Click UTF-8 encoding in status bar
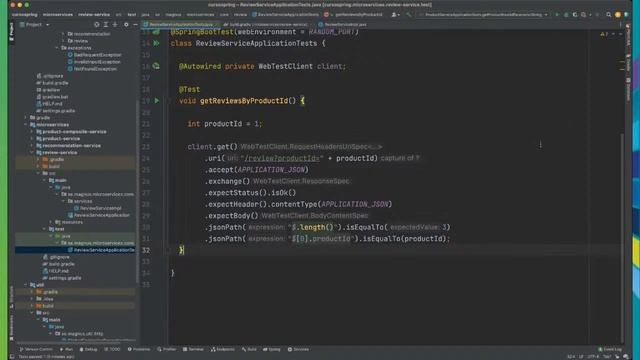Screen dimensions: 640x360 click(593, 357)
